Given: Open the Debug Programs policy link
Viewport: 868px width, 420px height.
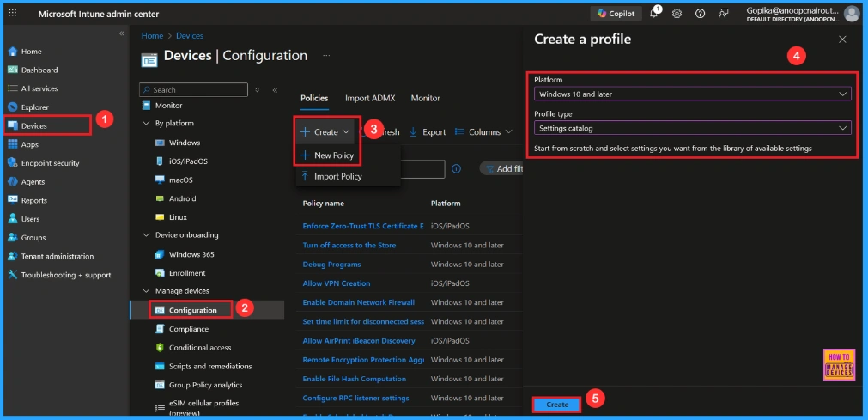Looking at the screenshot, I should (331, 265).
